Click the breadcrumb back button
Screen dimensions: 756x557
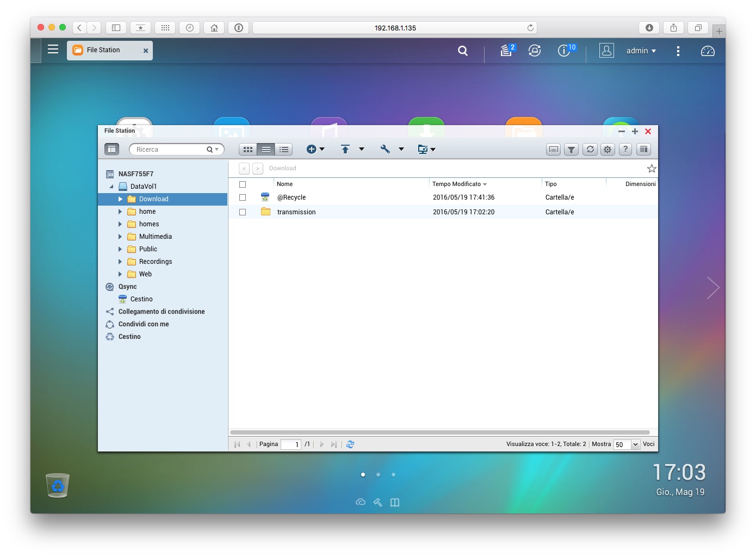244,169
